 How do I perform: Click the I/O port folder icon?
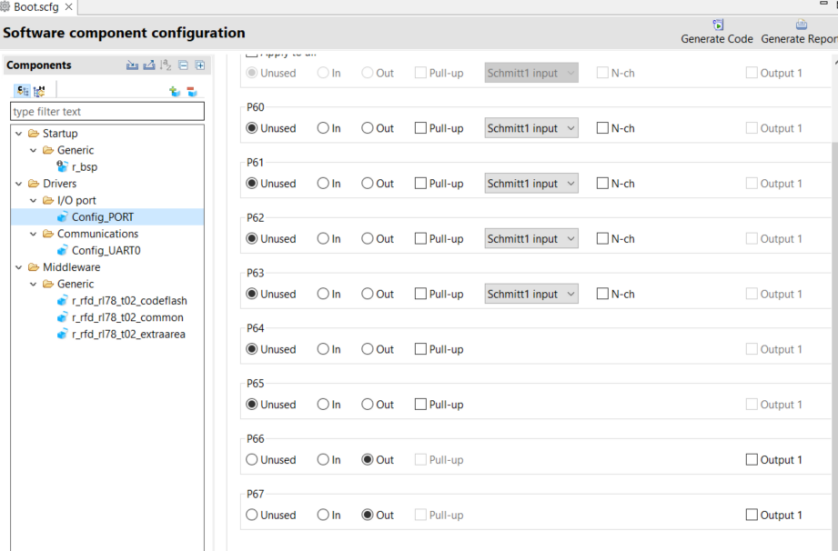(48, 200)
